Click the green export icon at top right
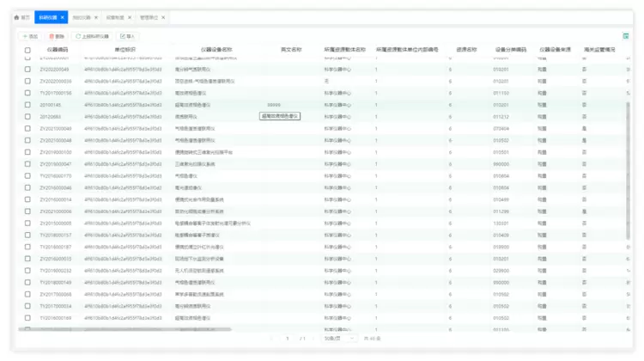 tap(625, 36)
